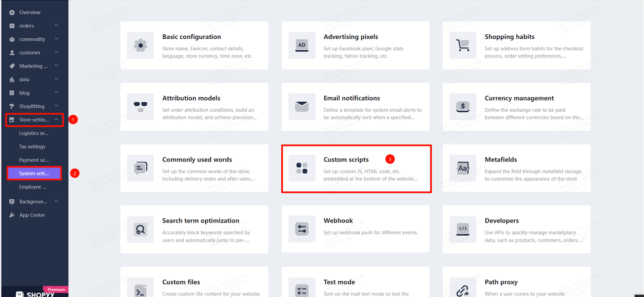The image size is (644, 297).
Task: Open Webhook settings title
Action: (338, 220)
